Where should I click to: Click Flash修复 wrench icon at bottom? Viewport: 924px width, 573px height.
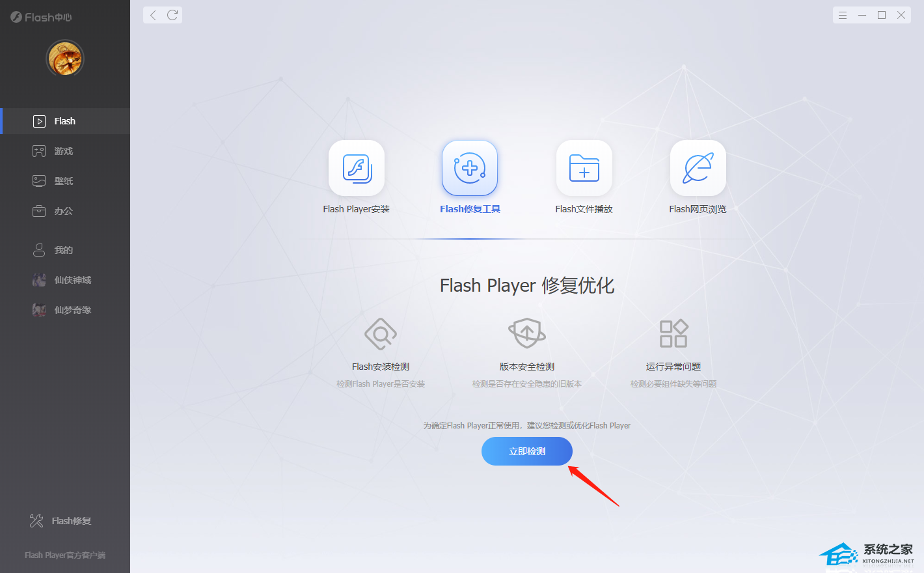point(36,521)
